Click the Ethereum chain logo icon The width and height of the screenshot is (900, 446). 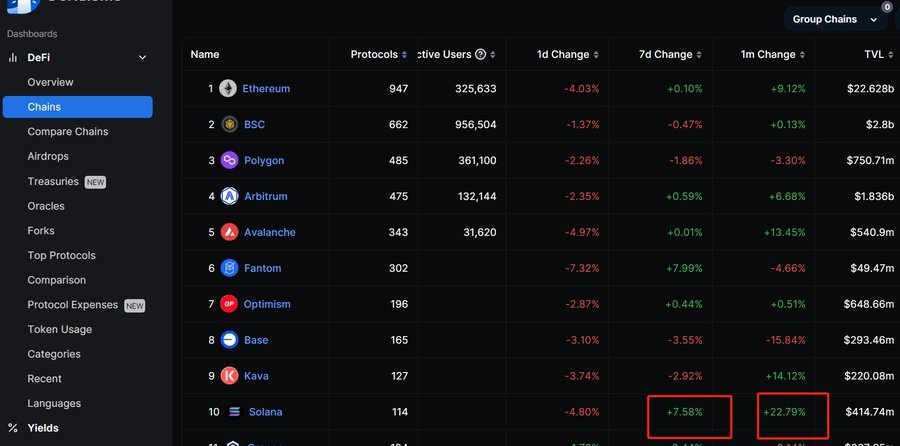[228, 89]
